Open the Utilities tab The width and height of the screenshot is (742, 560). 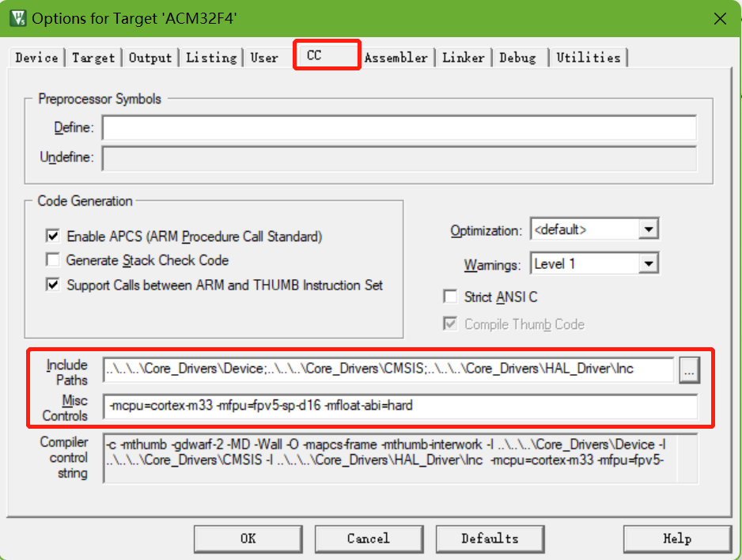(x=588, y=58)
